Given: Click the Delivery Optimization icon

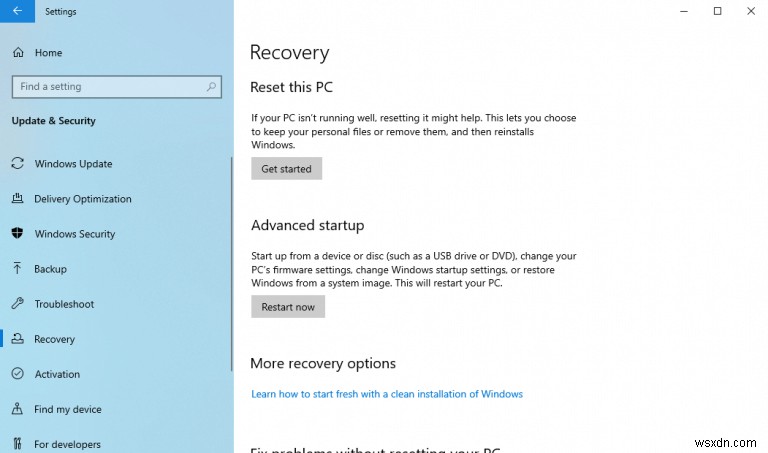Looking at the screenshot, I should (18, 198).
